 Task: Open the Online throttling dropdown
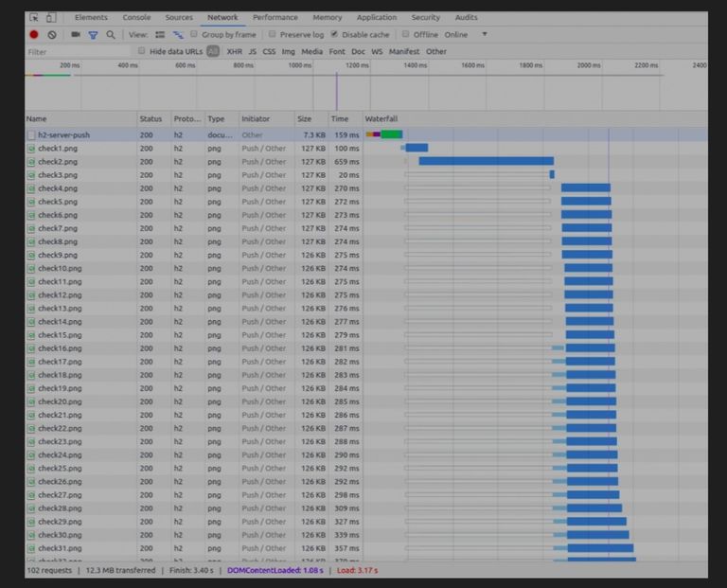[466, 35]
